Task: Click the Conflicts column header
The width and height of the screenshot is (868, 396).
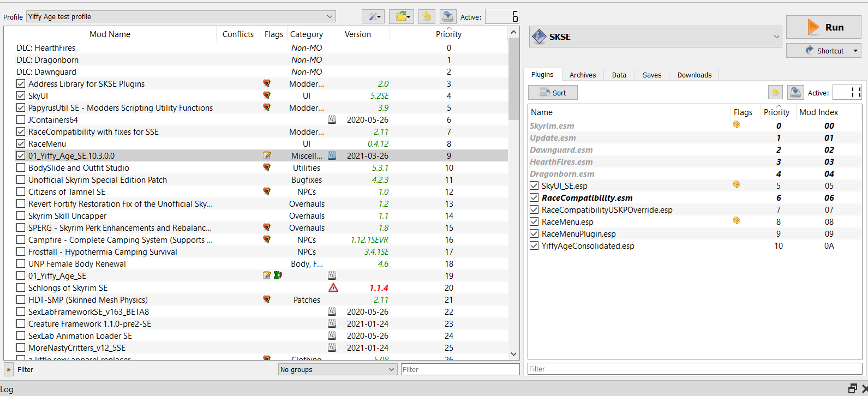Action: [238, 34]
